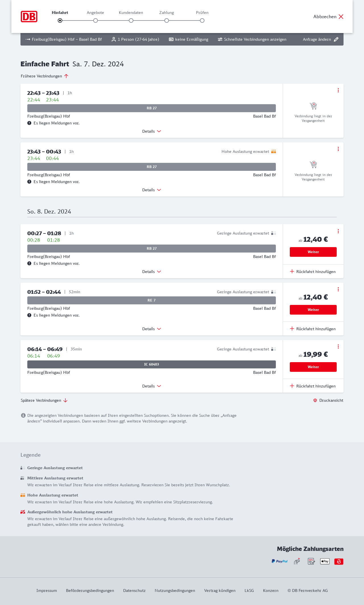The height and width of the screenshot is (605, 364).
Task: Click the Druckansicht printer icon
Action: coord(315,400)
